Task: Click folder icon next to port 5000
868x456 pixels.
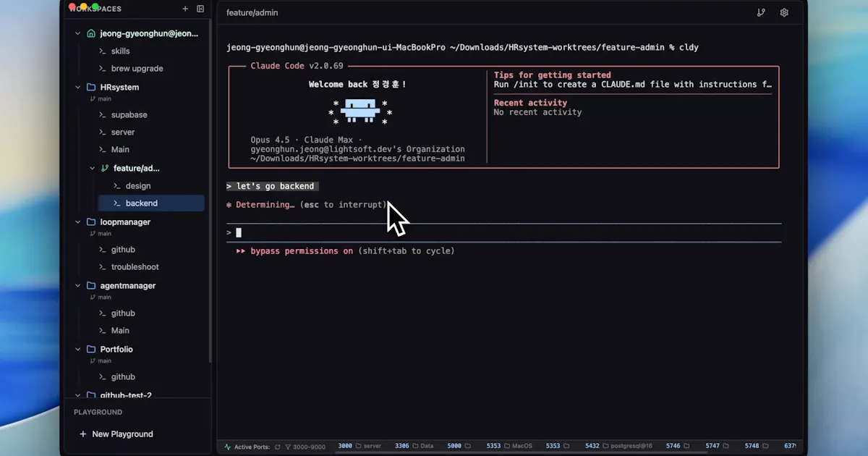Action: (x=468, y=446)
